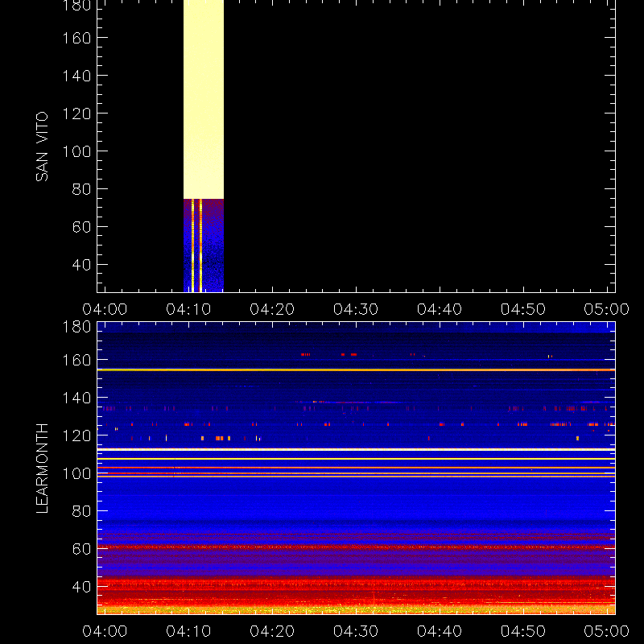This screenshot has width=644, height=644.
Task: Click the blue noisy data region below 75 in San Vito
Action: (204, 246)
